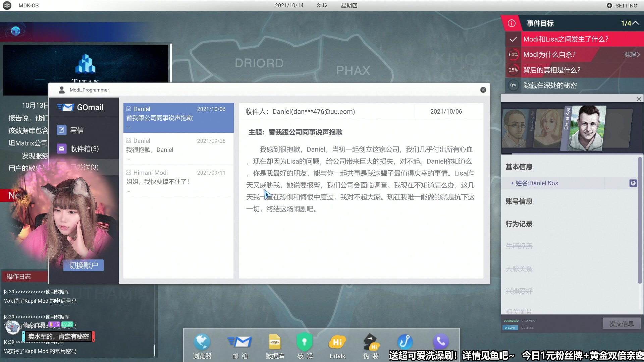Click the 切换账户 switch account button

click(x=84, y=265)
